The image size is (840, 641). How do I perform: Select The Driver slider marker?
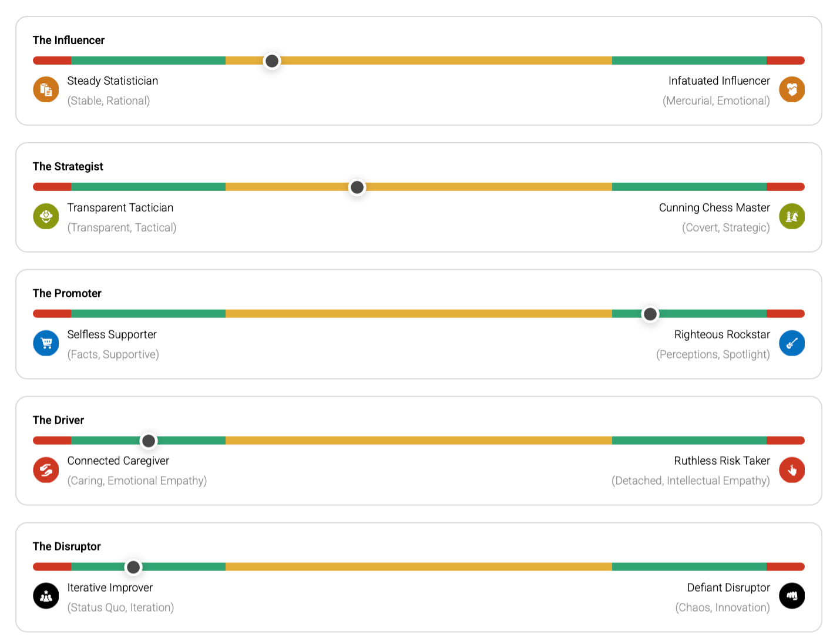click(x=148, y=440)
